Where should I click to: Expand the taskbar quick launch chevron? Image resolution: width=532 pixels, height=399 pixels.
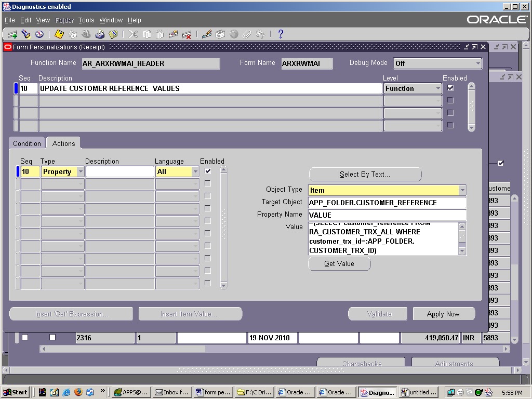click(102, 391)
